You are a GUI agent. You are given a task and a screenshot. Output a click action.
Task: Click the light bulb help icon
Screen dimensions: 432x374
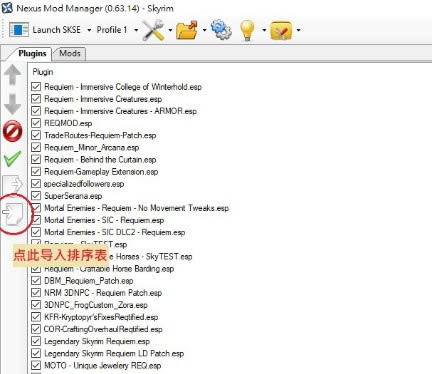click(x=247, y=30)
